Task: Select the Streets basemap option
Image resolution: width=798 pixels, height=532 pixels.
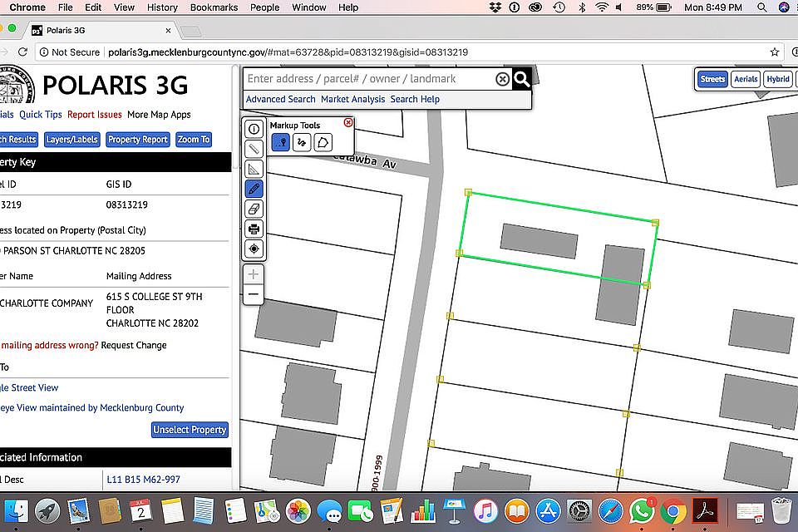Action: (712, 79)
